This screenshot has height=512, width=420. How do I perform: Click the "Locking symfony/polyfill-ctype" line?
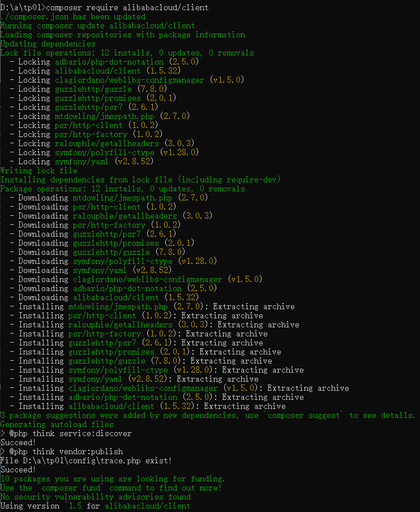[x=108, y=152]
